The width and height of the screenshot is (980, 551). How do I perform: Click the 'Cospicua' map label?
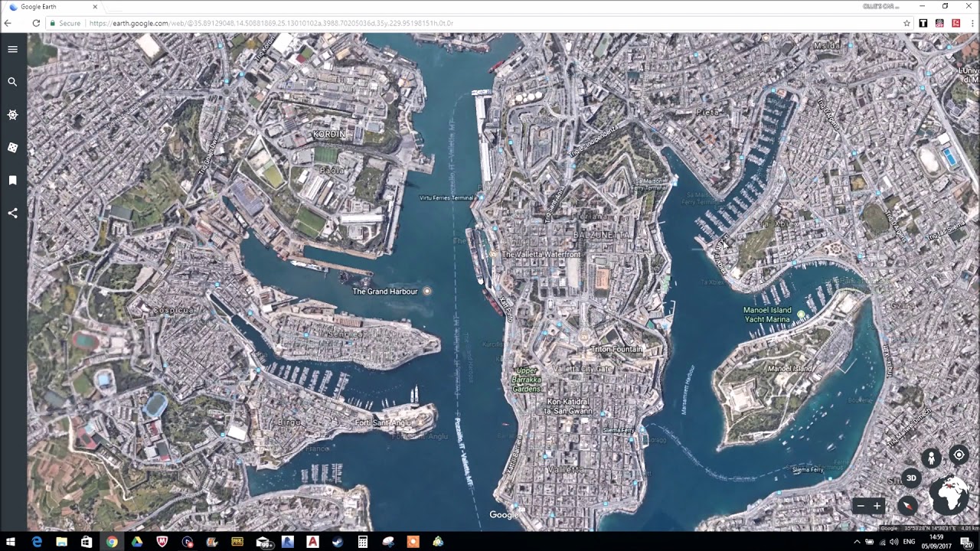pos(172,310)
